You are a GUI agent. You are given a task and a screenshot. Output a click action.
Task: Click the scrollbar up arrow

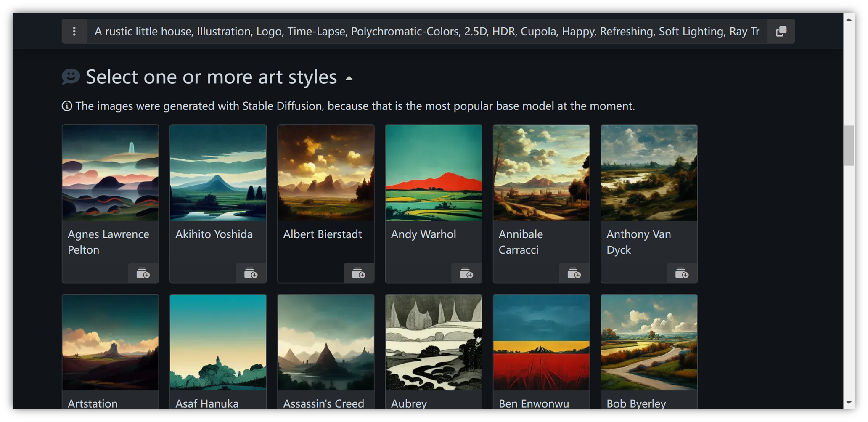click(x=849, y=19)
